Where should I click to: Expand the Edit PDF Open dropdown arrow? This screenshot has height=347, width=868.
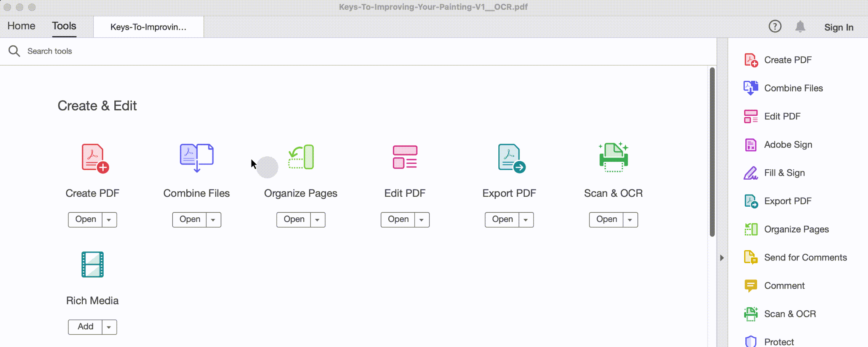click(x=422, y=220)
